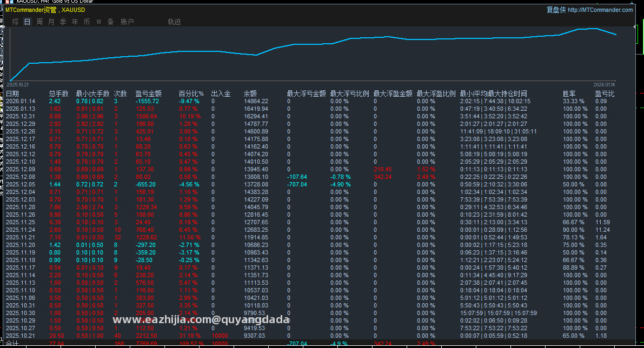
Task: Click the -28.50 loss on 2025.11.18
Action: coord(144,260)
